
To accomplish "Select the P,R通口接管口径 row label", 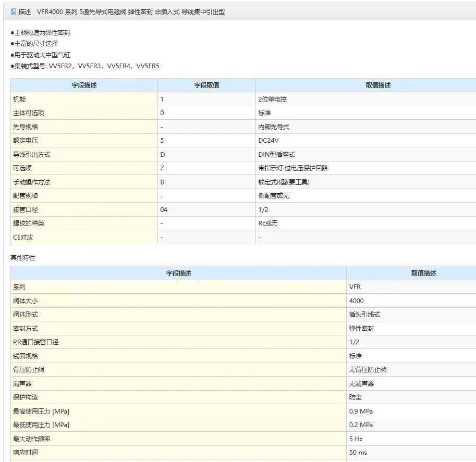I will (x=178, y=342).
